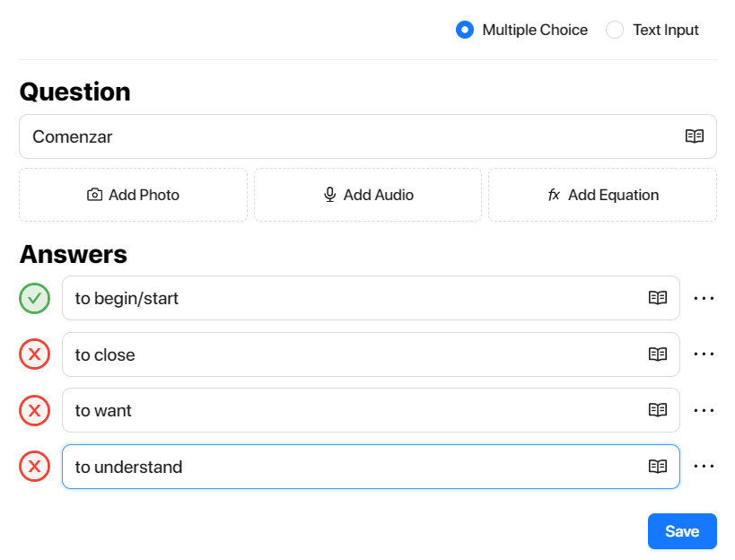
Task: Focus the Comenzar question input field
Action: pyautogui.click(x=368, y=136)
